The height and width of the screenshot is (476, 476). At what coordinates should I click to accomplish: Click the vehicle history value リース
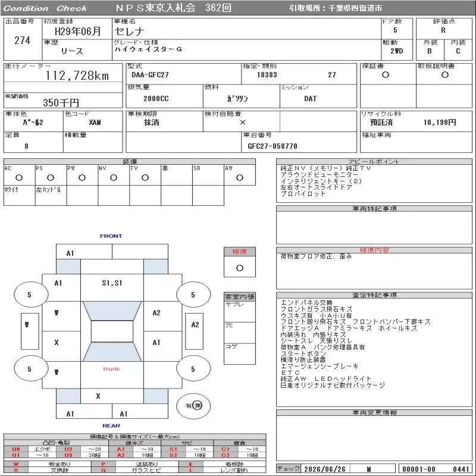pos(71,51)
